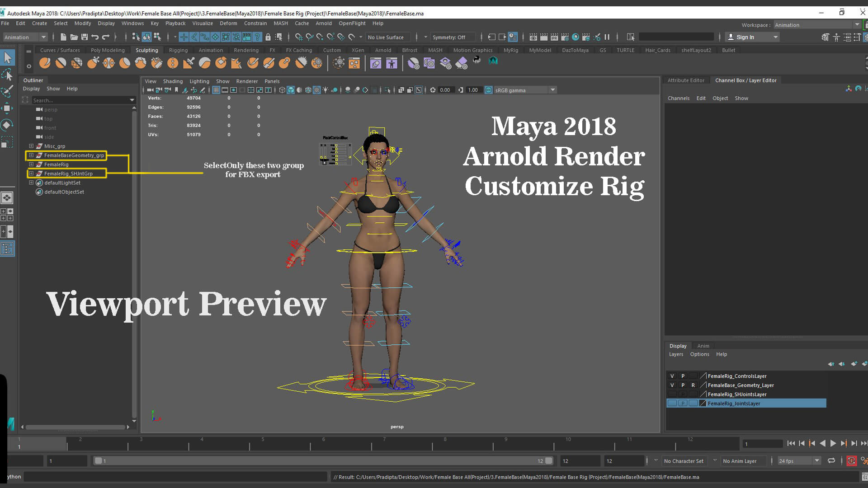This screenshot has width=868, height=488.
Task: Select the first Sculpt brush on shelf
Action: point(45,63)
